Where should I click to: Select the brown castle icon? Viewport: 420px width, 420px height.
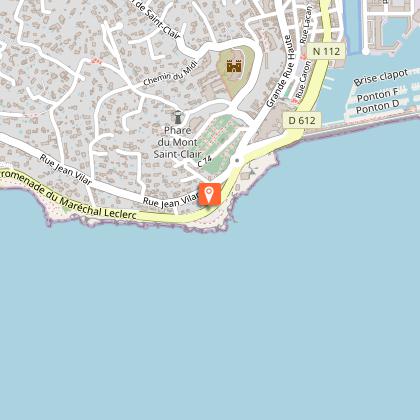(234, 66)
